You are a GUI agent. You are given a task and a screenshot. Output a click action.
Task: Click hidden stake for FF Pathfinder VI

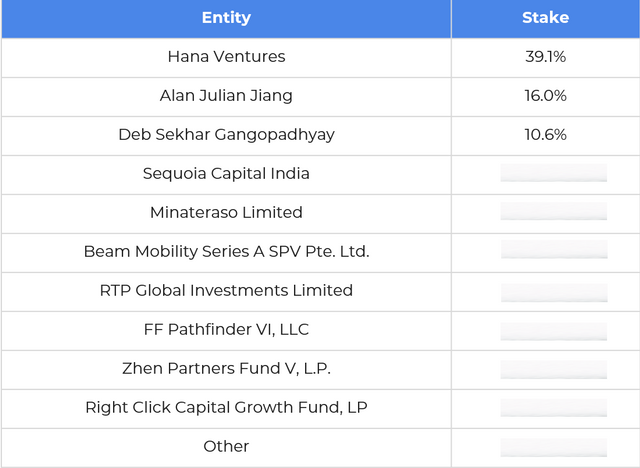[x=553, y=329]
